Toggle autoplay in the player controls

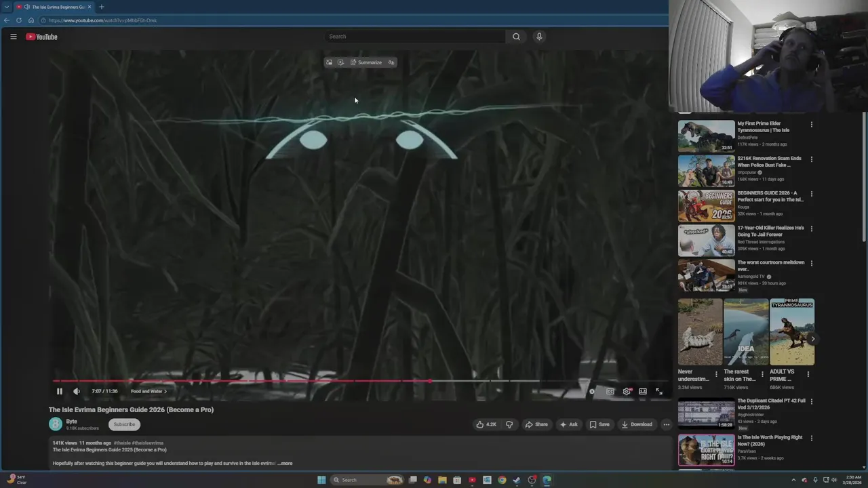[592, 391]
